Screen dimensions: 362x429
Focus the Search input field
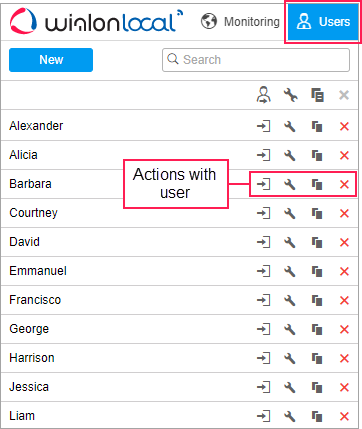(256, 60)
